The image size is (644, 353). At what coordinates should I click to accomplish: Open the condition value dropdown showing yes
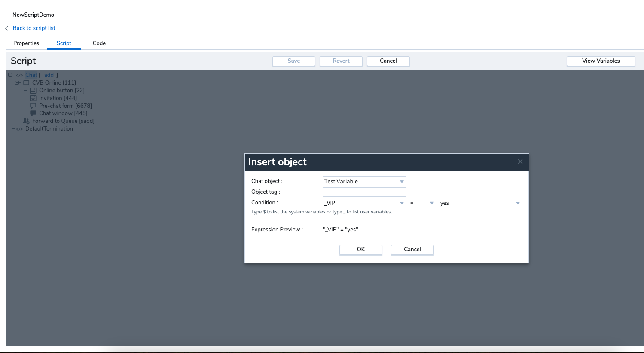tap(517, 202)
